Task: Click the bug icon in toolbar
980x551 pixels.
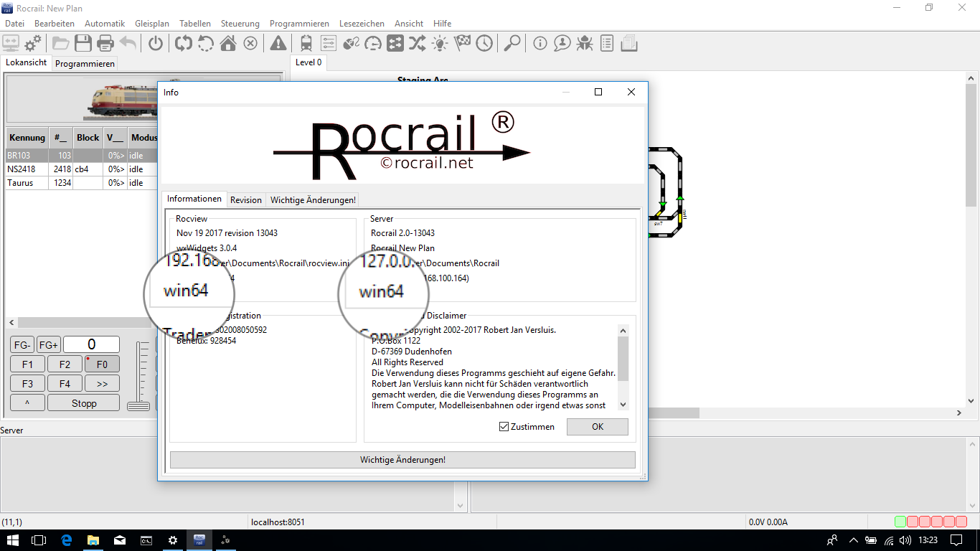Action: [x=585, y=44]
